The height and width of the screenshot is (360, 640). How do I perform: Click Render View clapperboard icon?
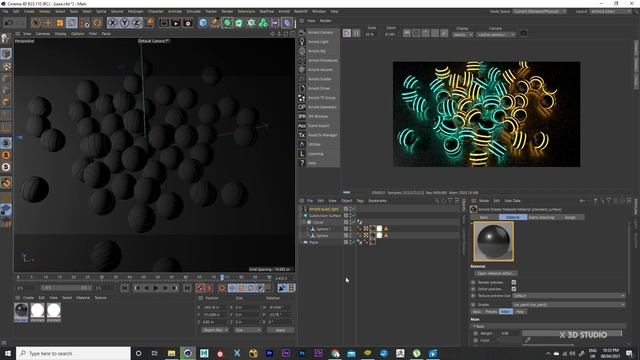pyautogui.click(x=164, y=23)
